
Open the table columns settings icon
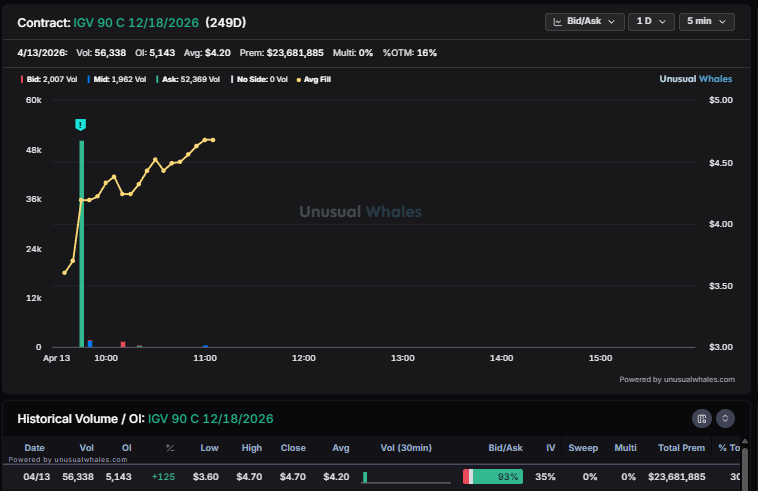pos(701,419)
